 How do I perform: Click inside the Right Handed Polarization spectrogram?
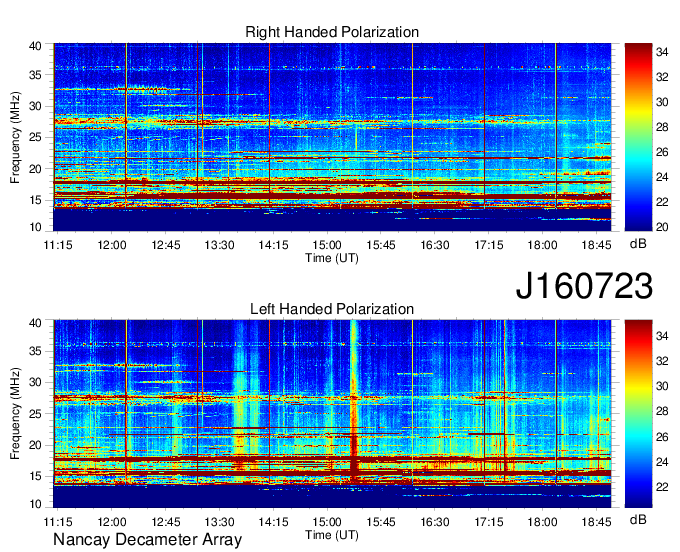pyautogui.click(x=332, y=137)
